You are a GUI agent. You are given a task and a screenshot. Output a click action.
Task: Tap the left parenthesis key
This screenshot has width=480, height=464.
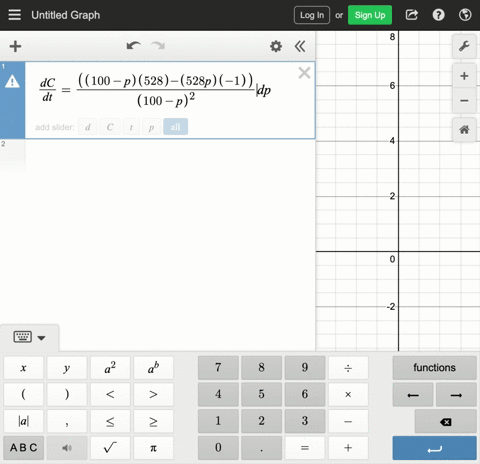[23, 394]
